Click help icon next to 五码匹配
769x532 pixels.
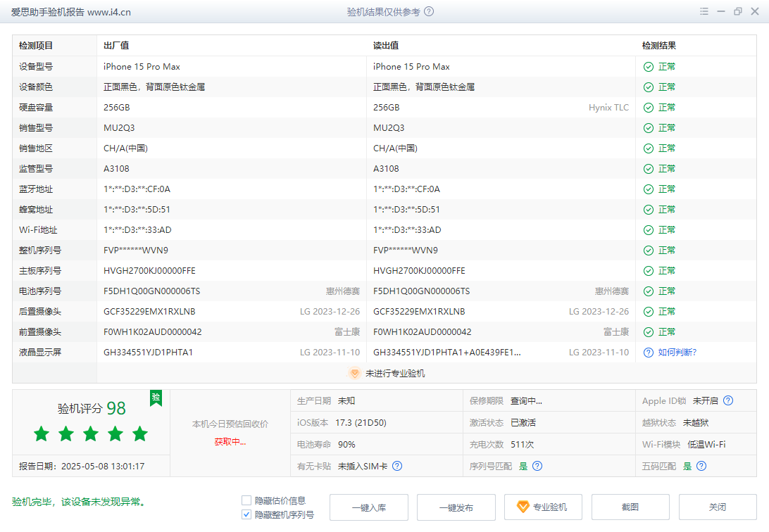click(x=701, y=467)
